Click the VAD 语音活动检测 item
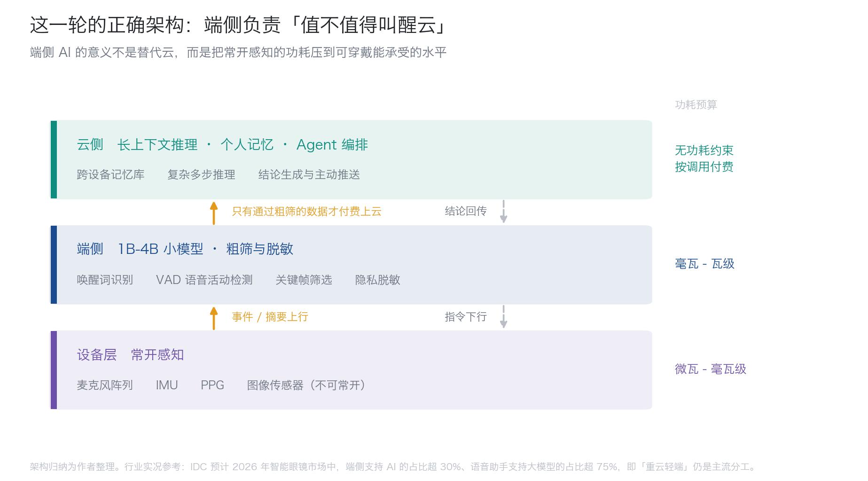The height and width of the screenshot is (481, 868). coord(204,280)
